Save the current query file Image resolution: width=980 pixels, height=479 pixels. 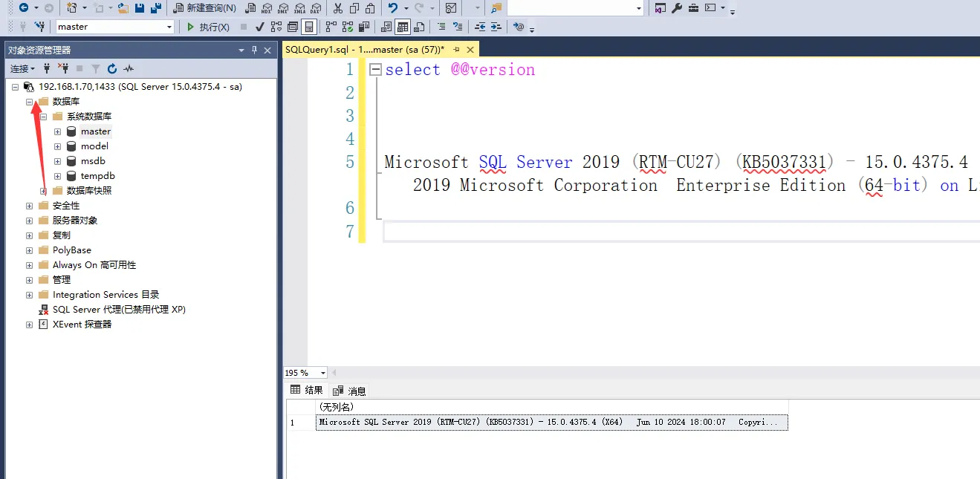coord(140,9)
